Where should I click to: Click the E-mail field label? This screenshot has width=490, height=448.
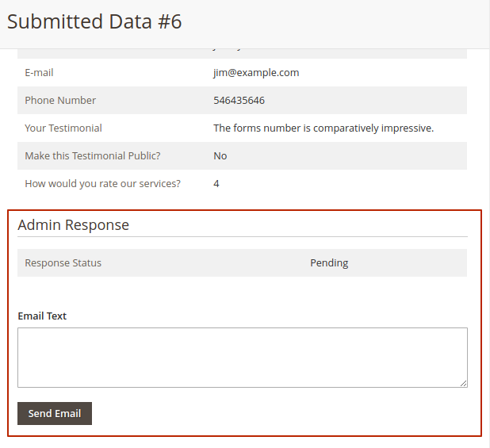39,72
